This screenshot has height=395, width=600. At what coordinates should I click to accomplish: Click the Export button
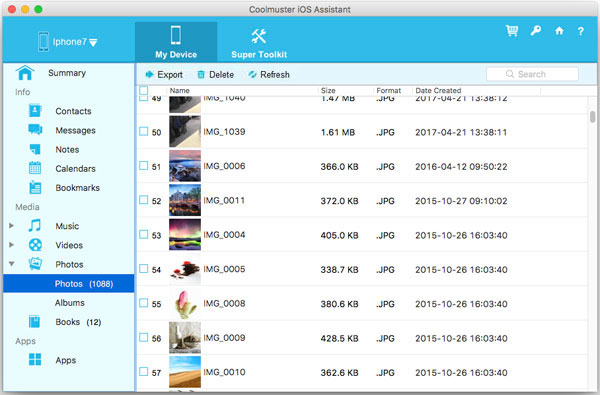[164, 75]
